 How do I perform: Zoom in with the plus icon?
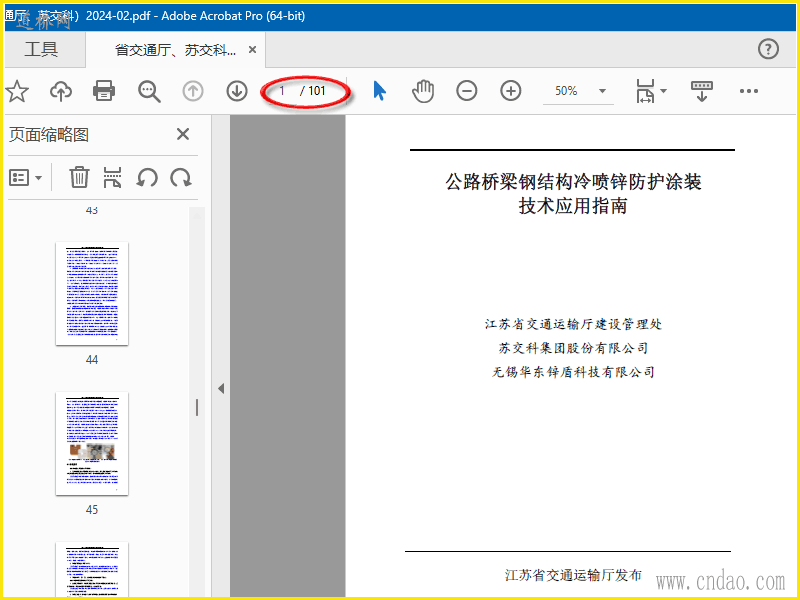pos(510,91)
